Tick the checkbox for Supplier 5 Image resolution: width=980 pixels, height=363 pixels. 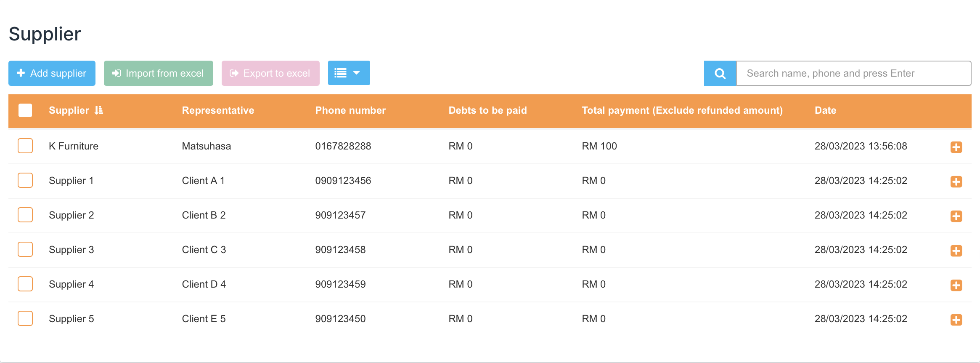[x=25, y=318]
